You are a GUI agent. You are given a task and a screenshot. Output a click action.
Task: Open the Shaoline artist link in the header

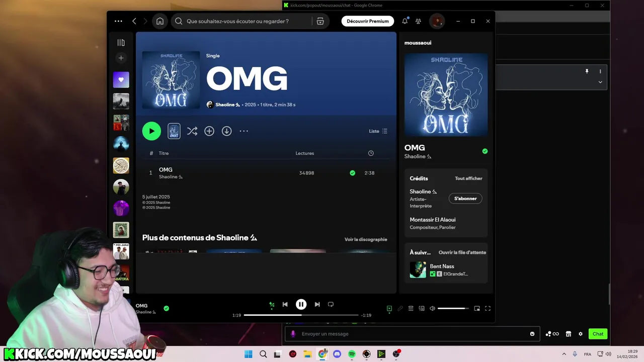tap(227, 105)
